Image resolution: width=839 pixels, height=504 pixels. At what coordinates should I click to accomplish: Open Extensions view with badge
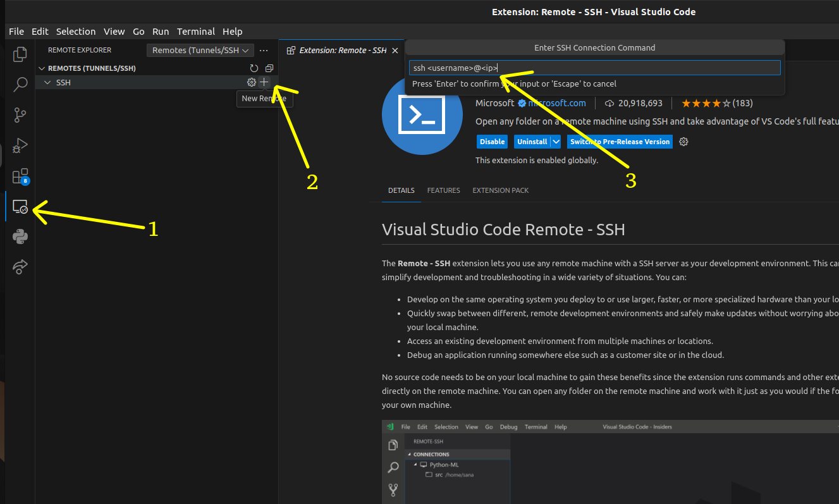[20, 176]
